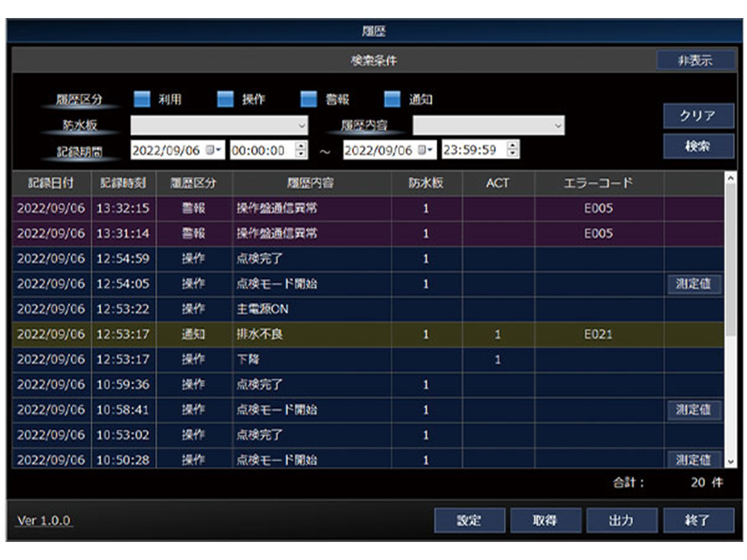Enable the 警報 history type checkbox

309,99
